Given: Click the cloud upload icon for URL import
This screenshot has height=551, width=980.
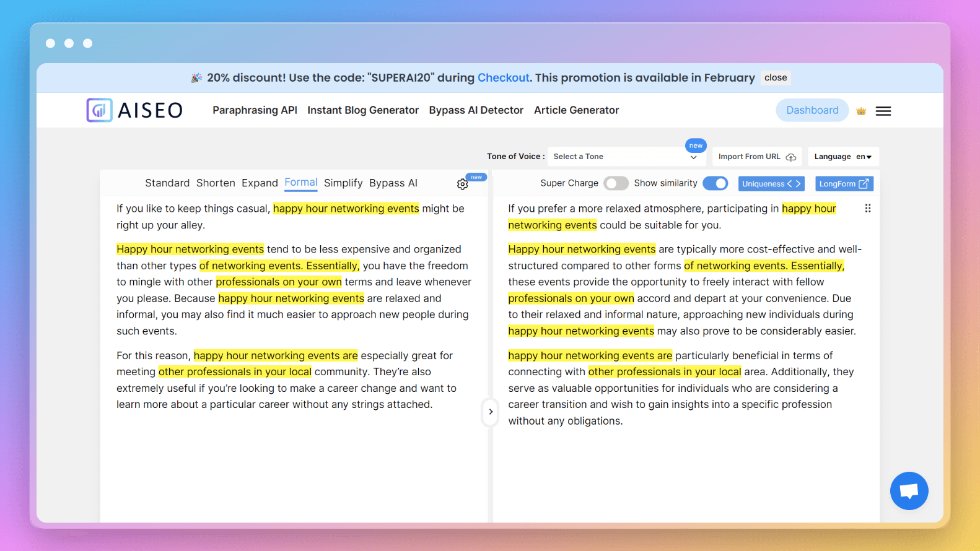Looking at the screenshot, I should 791,157.
